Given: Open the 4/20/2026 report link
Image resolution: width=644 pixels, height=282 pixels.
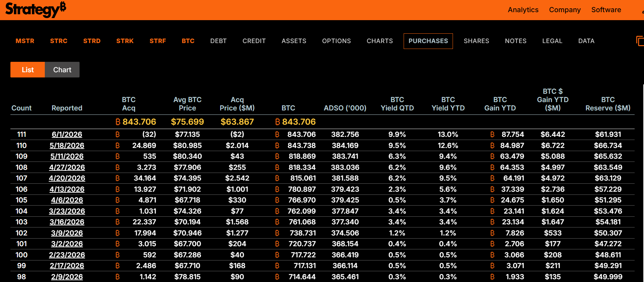Looking at the screenshot, I should (x=67, y=178).
